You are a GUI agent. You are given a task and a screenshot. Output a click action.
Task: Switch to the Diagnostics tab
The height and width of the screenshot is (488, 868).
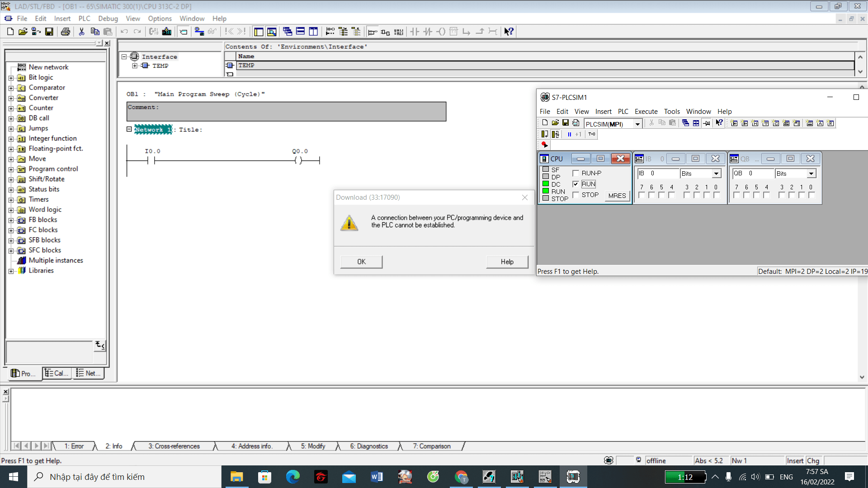coord(368,446)
